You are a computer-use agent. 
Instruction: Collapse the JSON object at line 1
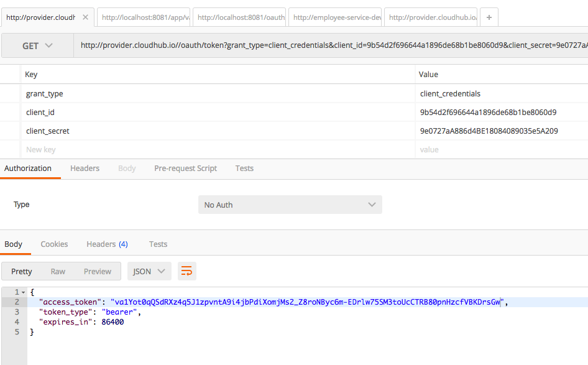[24, 292]
